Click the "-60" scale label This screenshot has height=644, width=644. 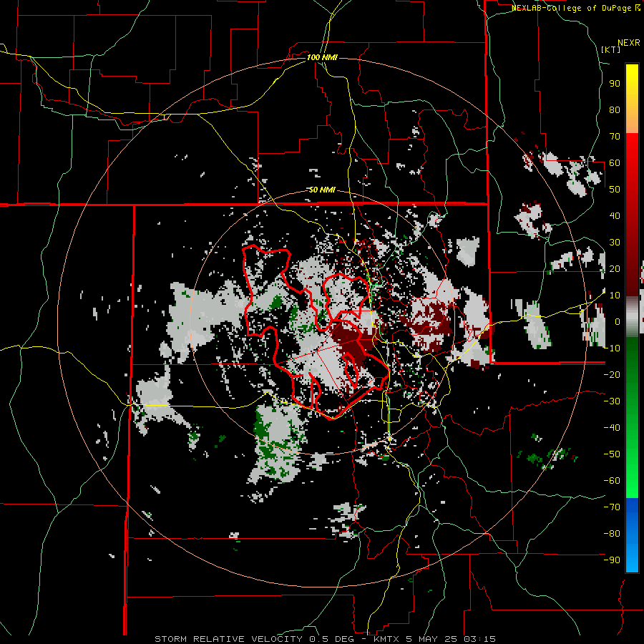coord(612,481)
